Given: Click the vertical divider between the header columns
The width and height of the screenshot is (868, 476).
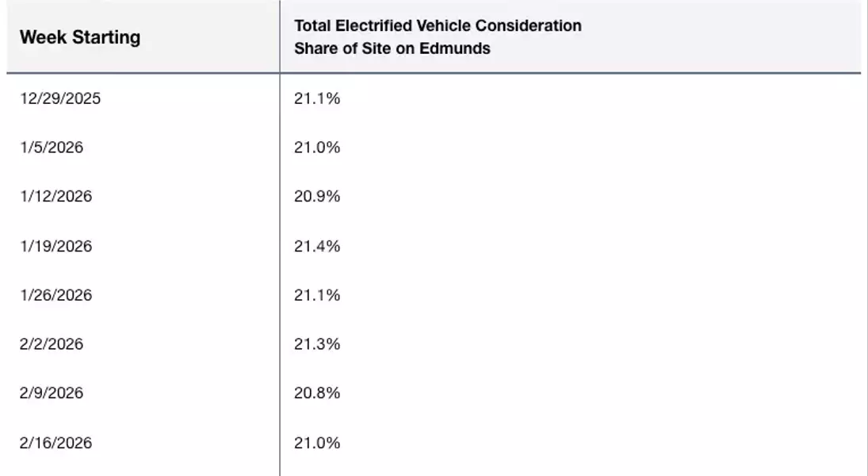Looking at the screenshot, I should [x=280, y=37].
